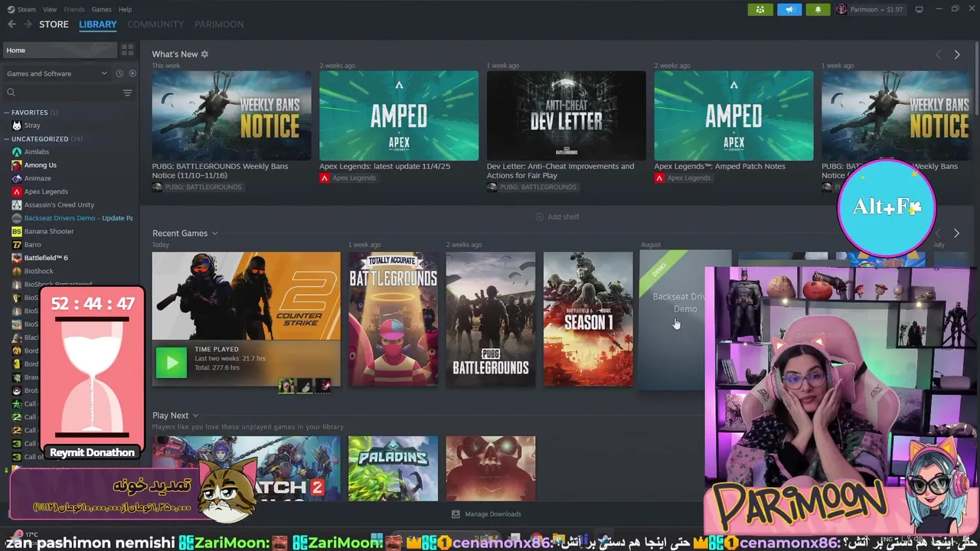The image size is (980, 551).
Task: Switch to the STORE tab
Action: (x=54, y=24)
